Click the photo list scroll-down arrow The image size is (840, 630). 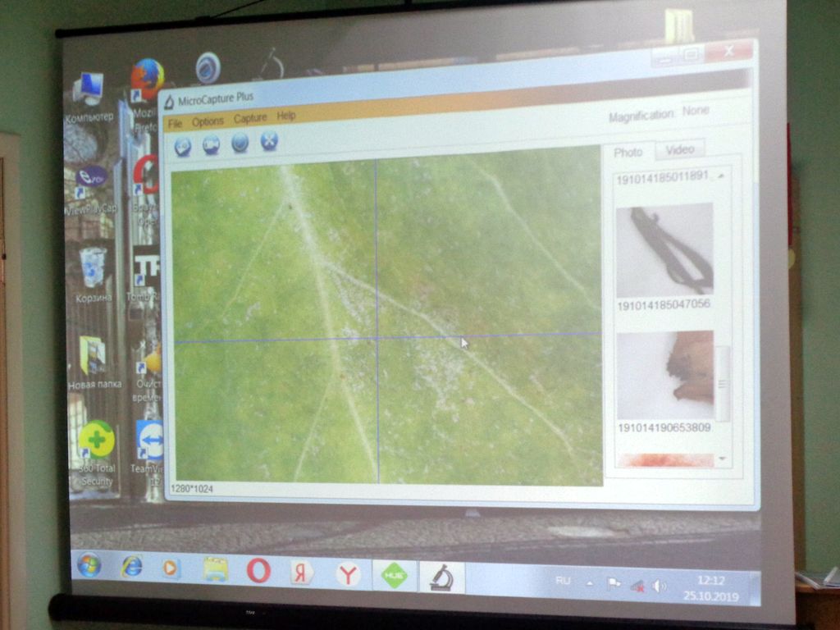pyautogui.click(x=722, y=459)
